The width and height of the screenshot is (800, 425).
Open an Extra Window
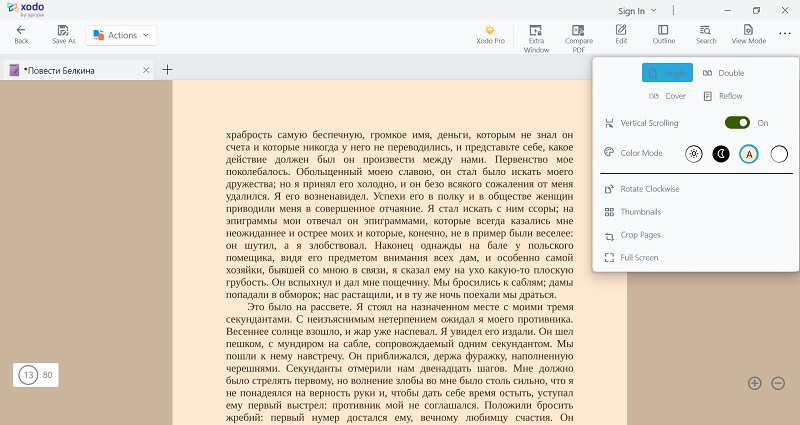[536, 39]
